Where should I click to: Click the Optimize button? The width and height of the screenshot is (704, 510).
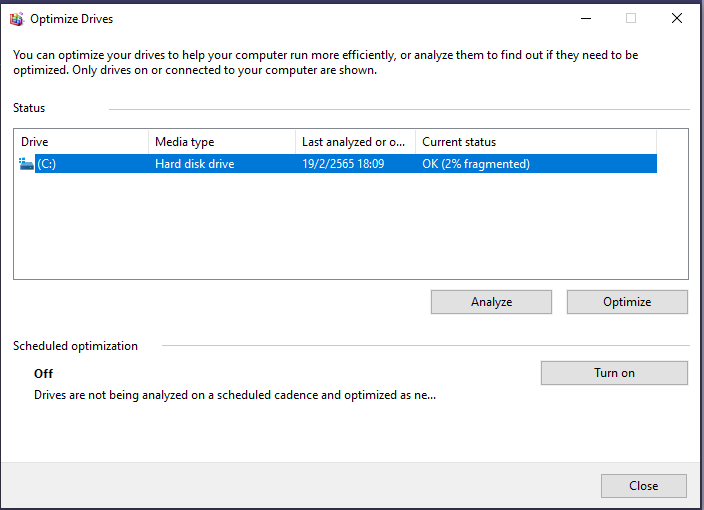627,302
